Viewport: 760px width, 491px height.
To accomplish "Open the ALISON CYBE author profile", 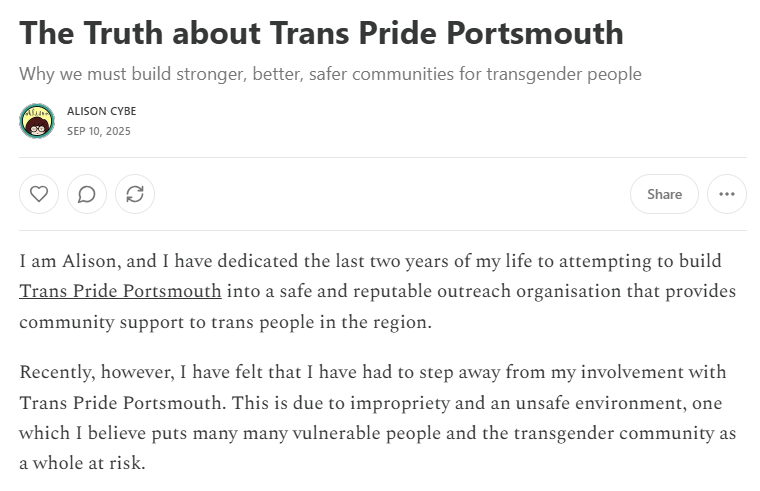I will coord(101,111).
